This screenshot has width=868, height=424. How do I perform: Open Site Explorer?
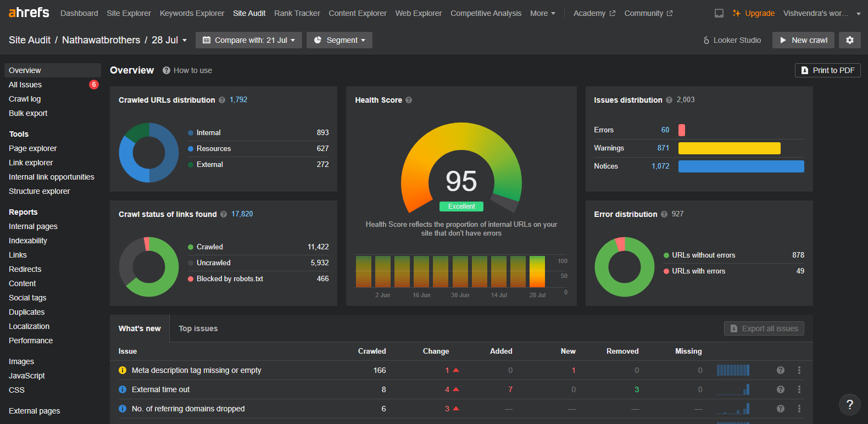(x=129, y=13)
